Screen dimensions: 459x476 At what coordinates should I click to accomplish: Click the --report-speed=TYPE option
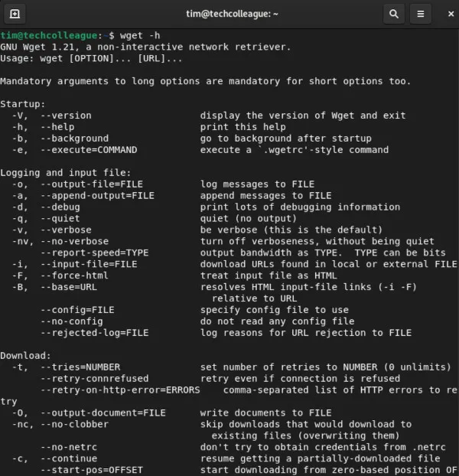[x=95, y=253]
